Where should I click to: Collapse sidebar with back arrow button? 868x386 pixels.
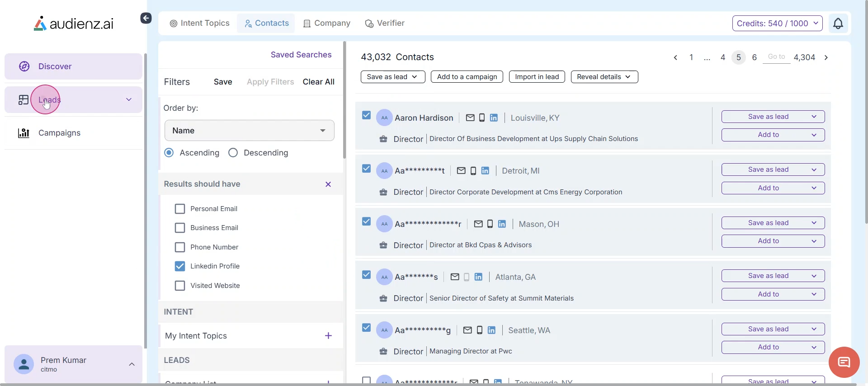coord(146,18)
